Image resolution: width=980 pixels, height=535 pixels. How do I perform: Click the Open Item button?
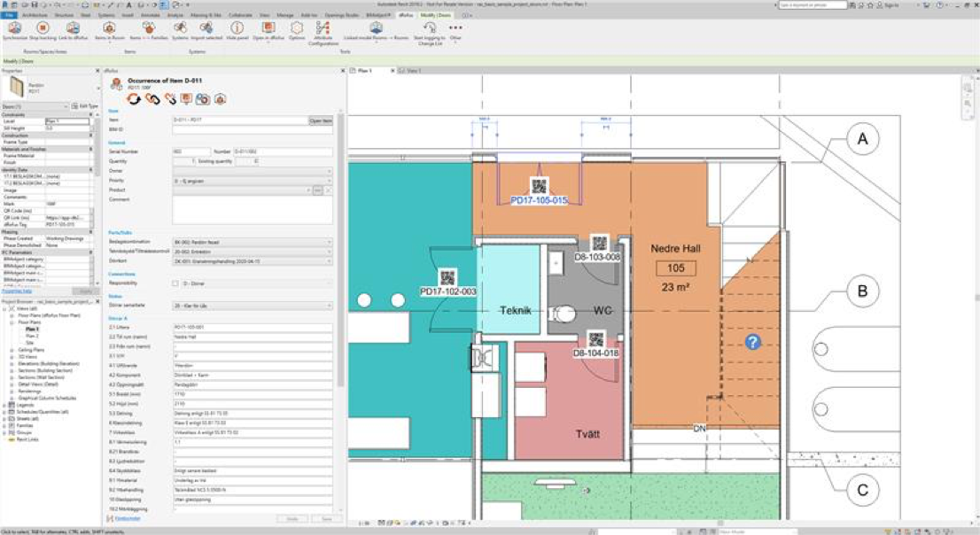pyautogui.click(x=321, y=120)
